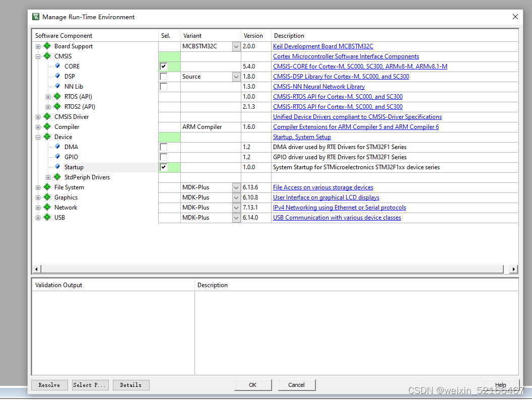The image size is (532, 400).
Task: Click the Resolve button
Action: (x=49, y=385)
